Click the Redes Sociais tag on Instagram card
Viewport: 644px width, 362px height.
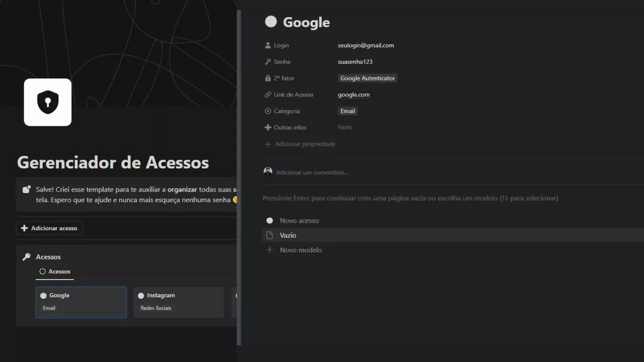coord(156,308)
